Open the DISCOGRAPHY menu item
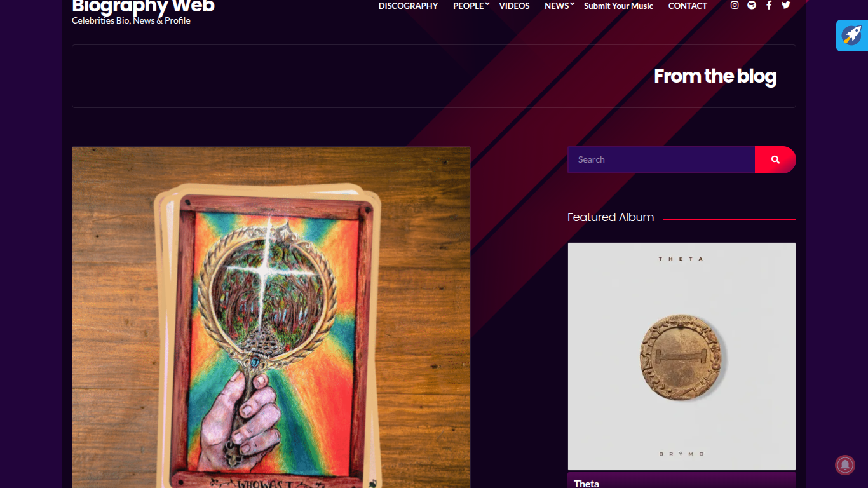 point(408,6)
